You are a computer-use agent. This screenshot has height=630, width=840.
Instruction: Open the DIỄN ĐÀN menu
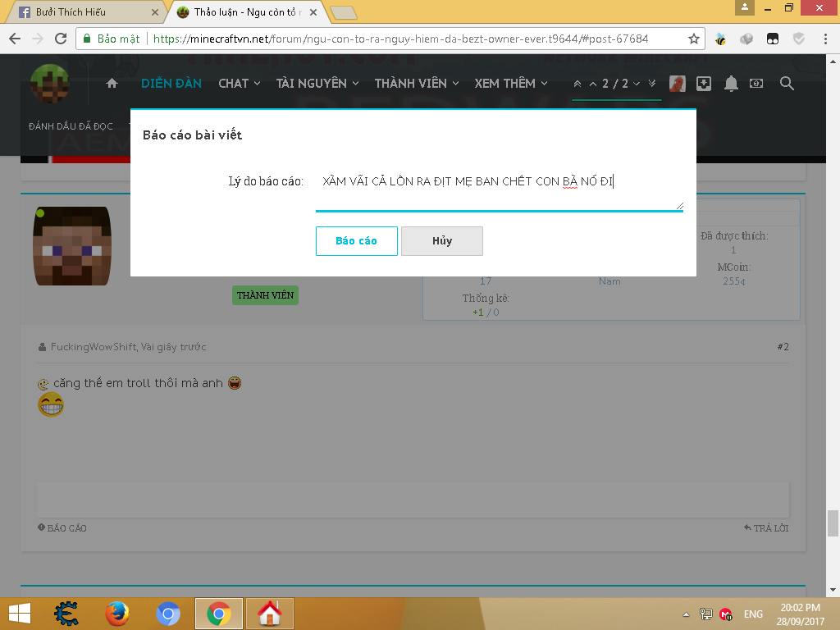pos(171,84)
